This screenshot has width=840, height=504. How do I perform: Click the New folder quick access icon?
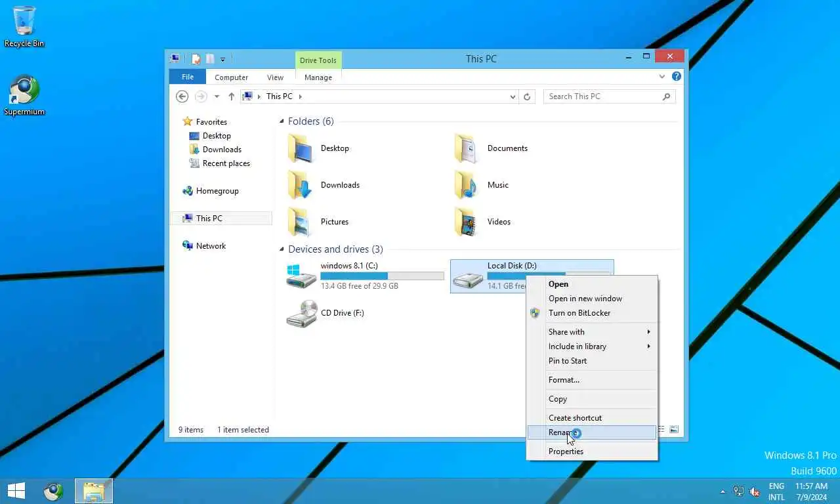click(210, 59)
